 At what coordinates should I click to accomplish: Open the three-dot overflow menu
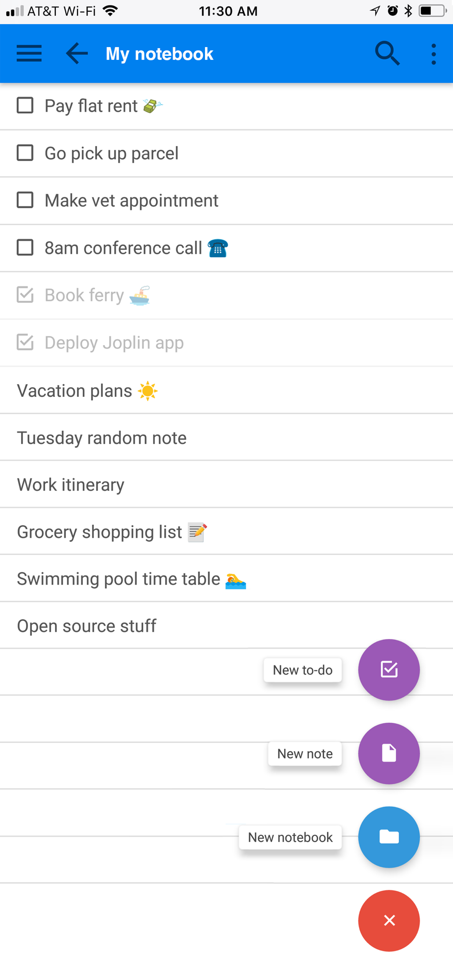tap(433, 54)
